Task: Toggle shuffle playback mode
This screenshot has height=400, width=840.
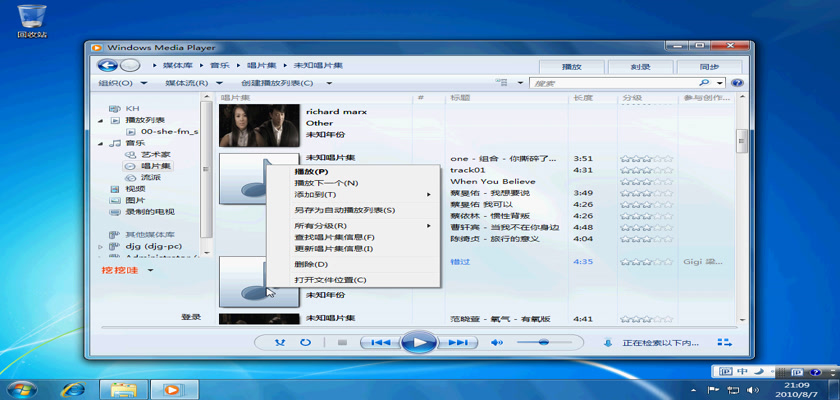Action: (278, 342)
